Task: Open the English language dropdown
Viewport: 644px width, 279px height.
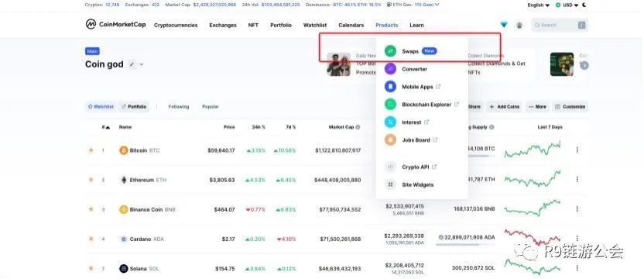Action: [x=539, y=5]
